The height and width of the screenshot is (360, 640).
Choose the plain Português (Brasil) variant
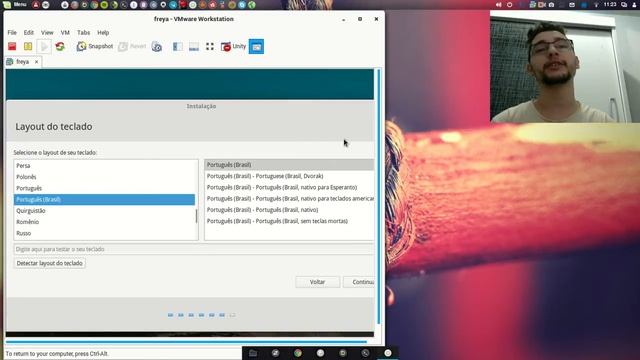[x=289, y=165]
